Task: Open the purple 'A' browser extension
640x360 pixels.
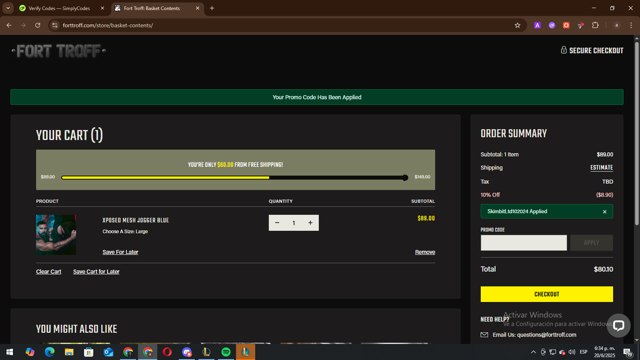Action: (x=537, y=25)
